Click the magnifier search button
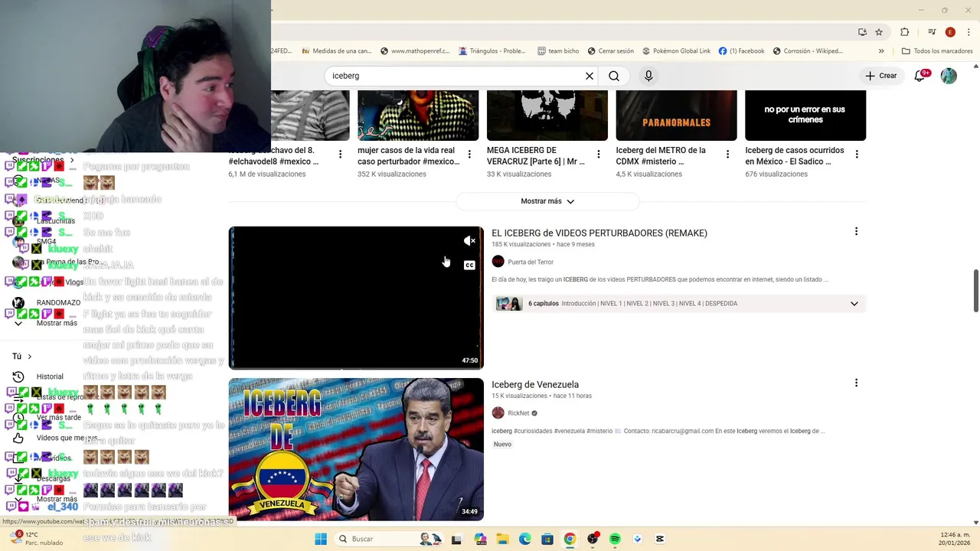Screen dimensions: 980x551 click(614, 76)
